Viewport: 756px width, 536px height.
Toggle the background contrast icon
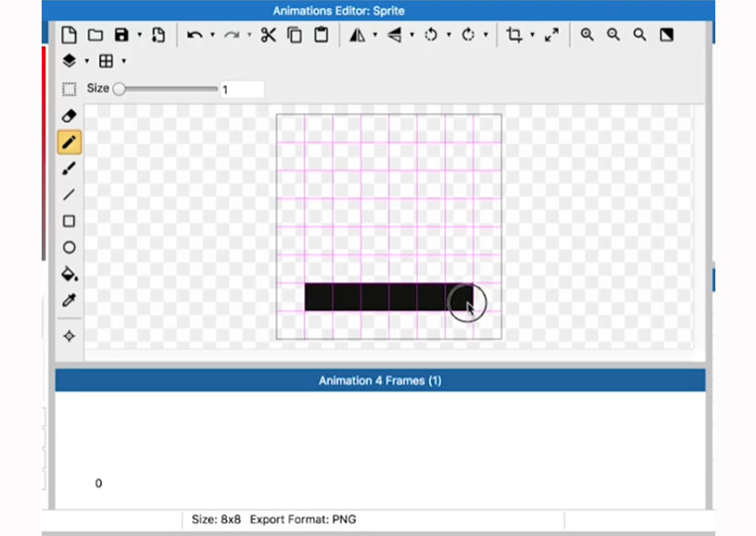tap(666, 35)
